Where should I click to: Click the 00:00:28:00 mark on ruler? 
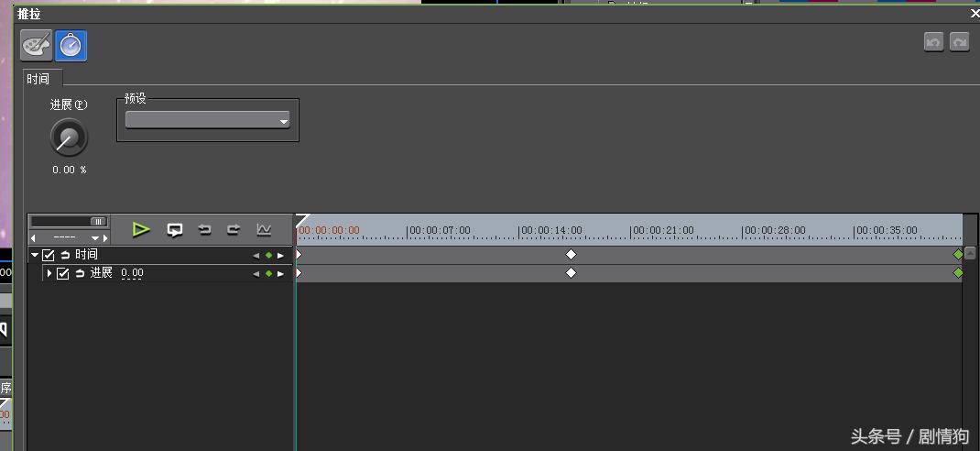click(776, 230)
